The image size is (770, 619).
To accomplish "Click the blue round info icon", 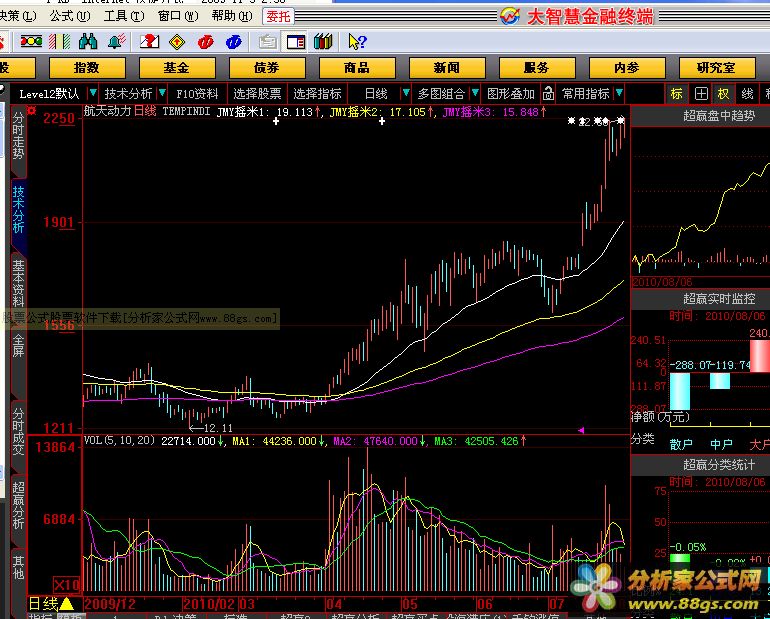I will (234, 42).
